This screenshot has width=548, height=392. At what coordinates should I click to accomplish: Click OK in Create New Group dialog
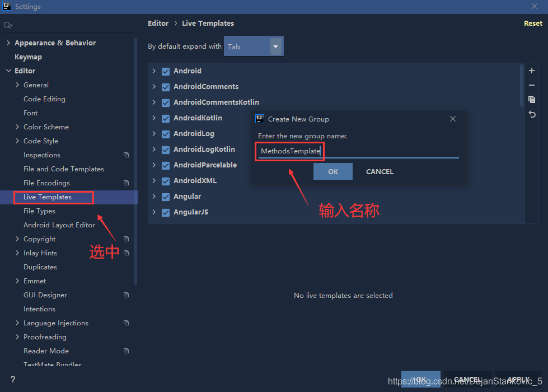[332, 171]
